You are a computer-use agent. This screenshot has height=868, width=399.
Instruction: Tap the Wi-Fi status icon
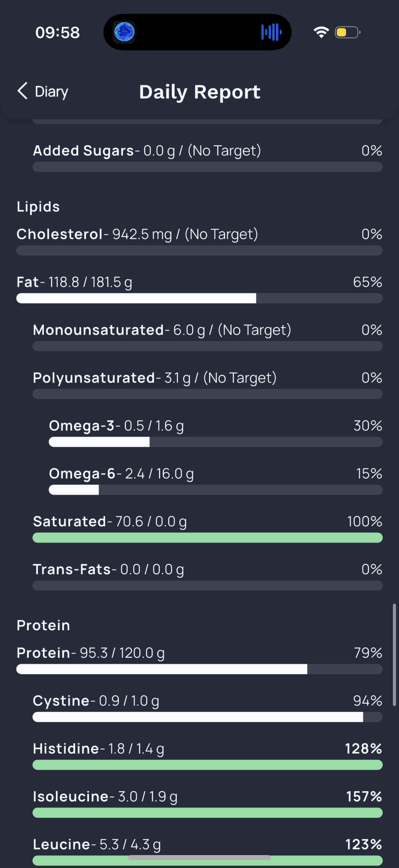[321, 32]
